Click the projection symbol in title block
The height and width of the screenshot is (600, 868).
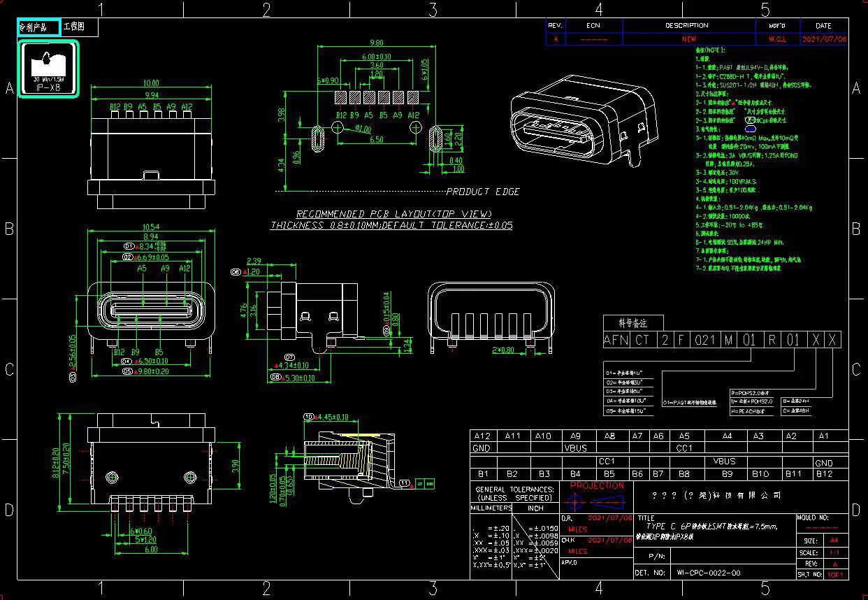[596, 501]
